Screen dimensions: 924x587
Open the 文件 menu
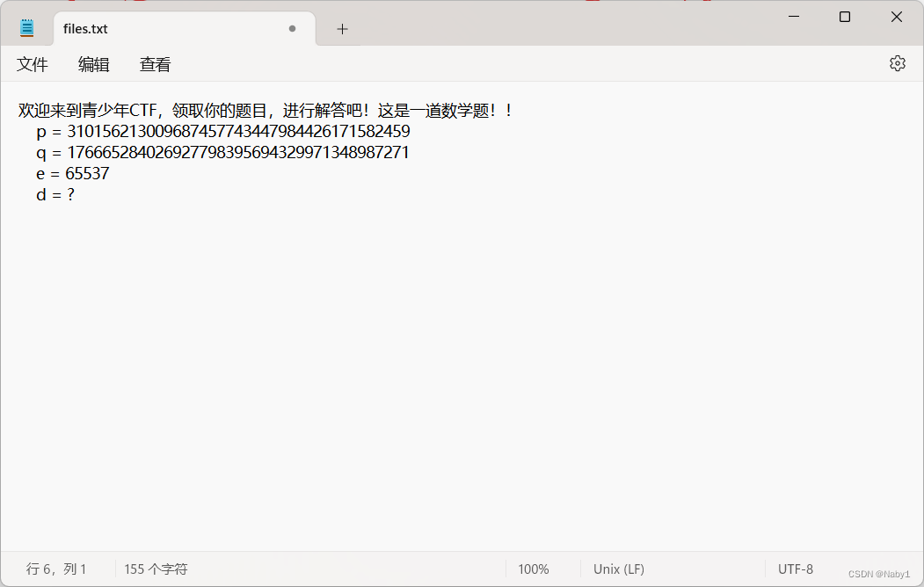[33, 64]
